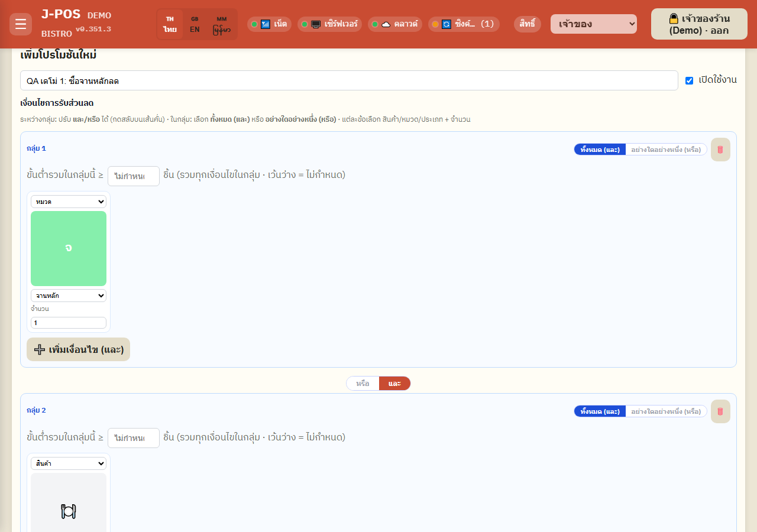Set group 2 to อย่างใดอย่างหนึ่ง (หรือ)
Viewport: 757px width, 532px height.
[666, 411]
